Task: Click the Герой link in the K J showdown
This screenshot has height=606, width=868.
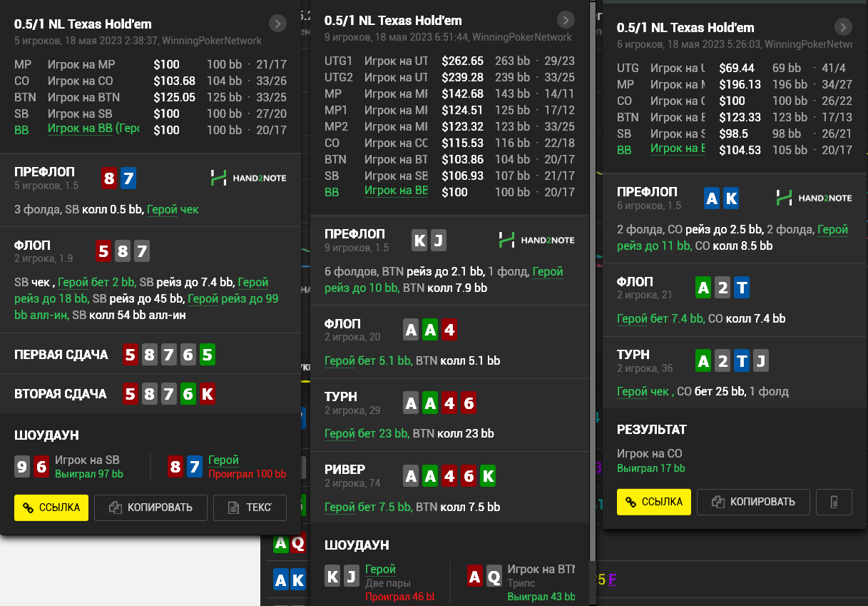Action: tap(380, 569)
